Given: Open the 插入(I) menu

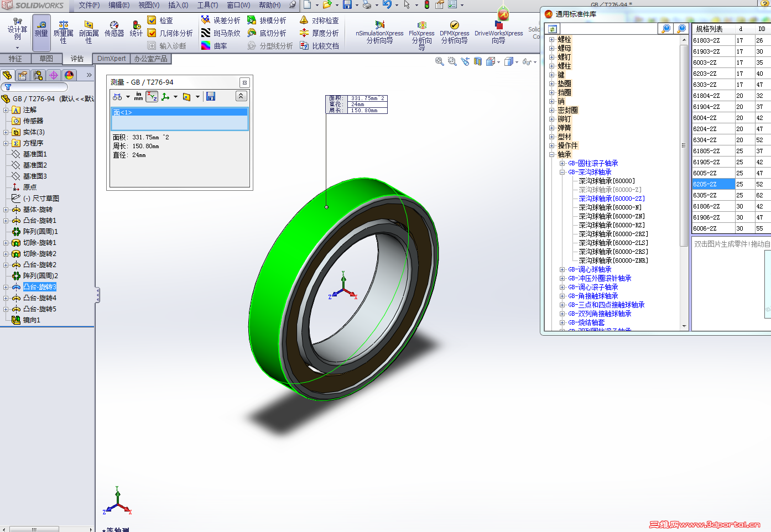Looking at the screenshot, I should tap(178, 5).
